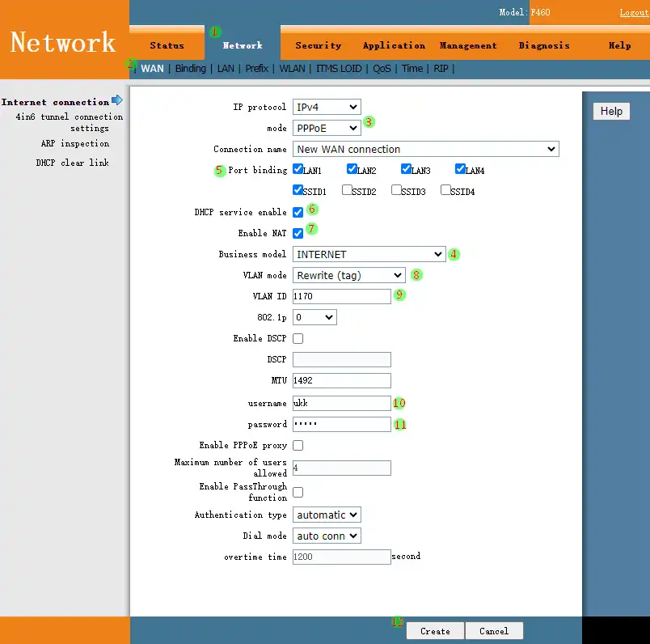Open the Business model INTERNET dropdown
This screenshot has height=644, width=650.
(x=369, y=254)
